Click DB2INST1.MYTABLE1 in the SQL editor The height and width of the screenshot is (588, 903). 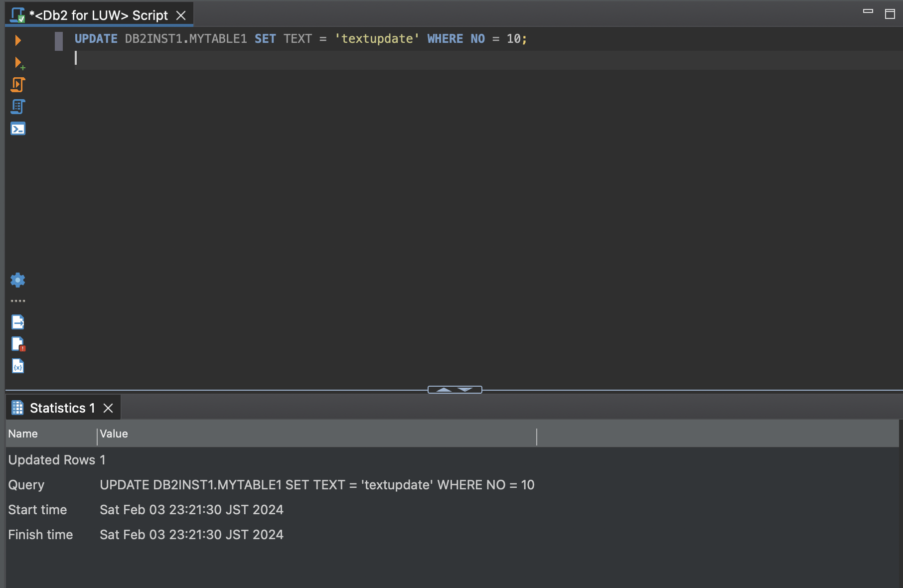(186, 39)
